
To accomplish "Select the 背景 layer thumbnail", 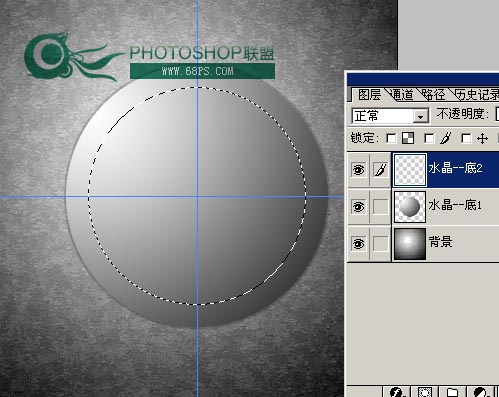I will pos(410,244).
